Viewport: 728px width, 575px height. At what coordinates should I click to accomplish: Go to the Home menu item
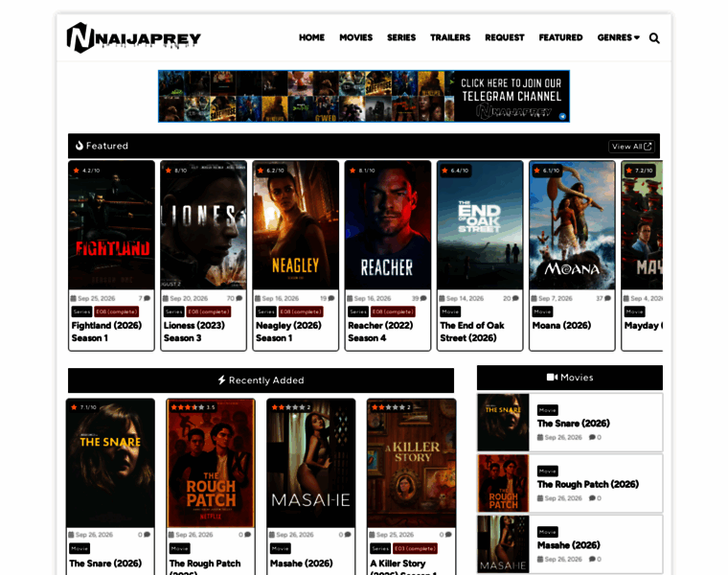pyautogui.click(x=311, y=37)
